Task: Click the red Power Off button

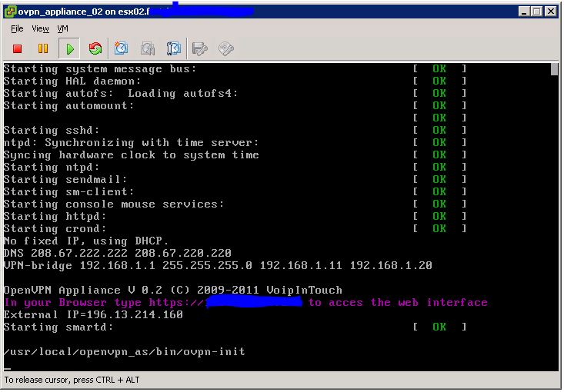Action: point(18,49)
